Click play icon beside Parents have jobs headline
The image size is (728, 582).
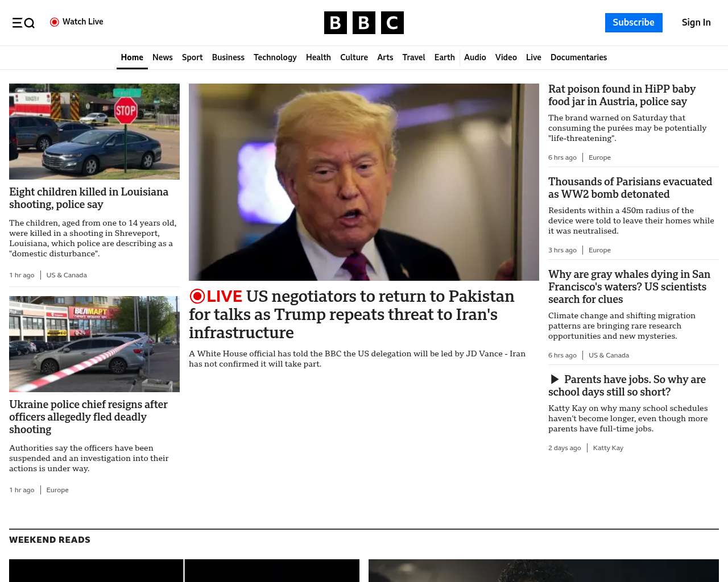555,380
